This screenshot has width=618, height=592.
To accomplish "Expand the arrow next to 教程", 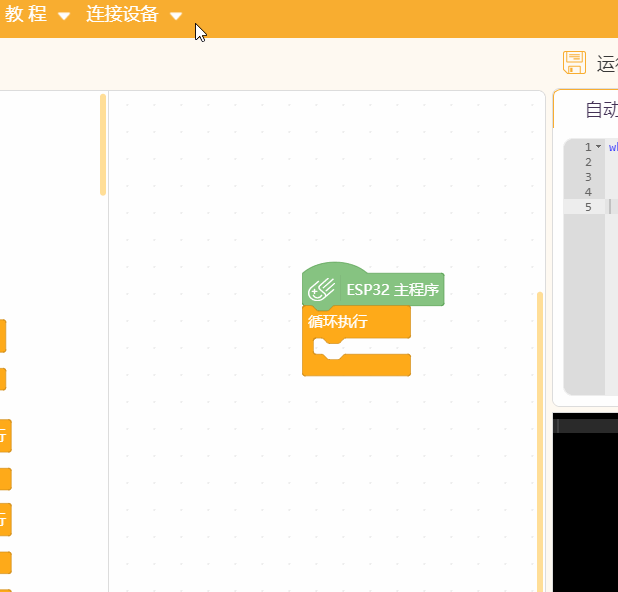I will coord(64,16).
